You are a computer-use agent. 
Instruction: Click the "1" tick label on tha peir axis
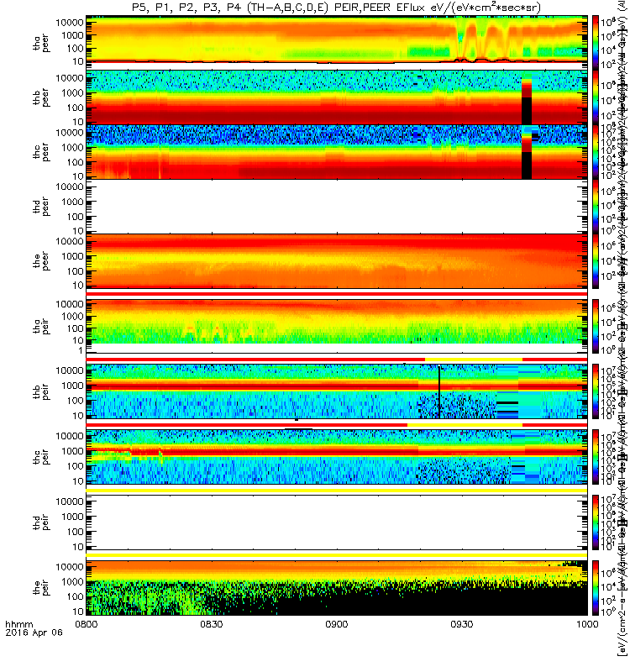(80, 350)
